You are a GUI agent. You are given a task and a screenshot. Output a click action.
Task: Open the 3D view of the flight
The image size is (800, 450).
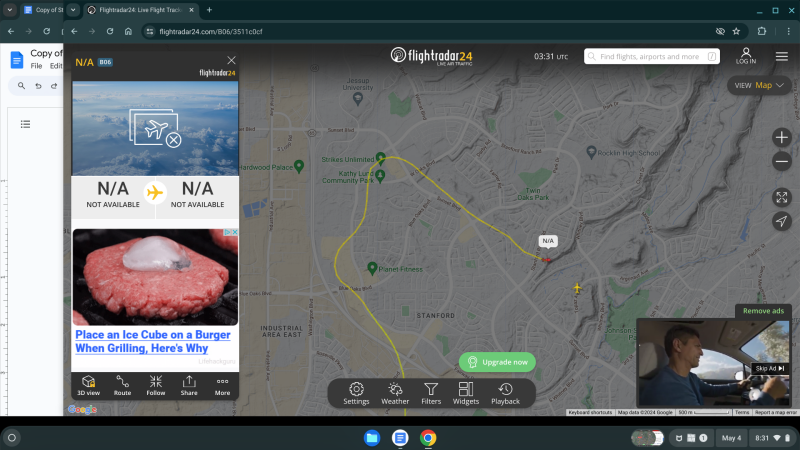pos(88,385)
